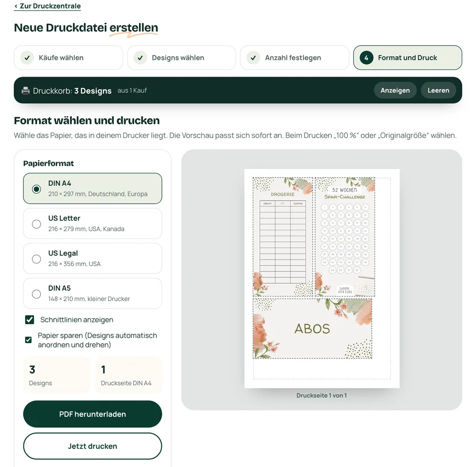Open the Format und Druck step
This screenshot has width=476, height=467.
click(408, 58)
